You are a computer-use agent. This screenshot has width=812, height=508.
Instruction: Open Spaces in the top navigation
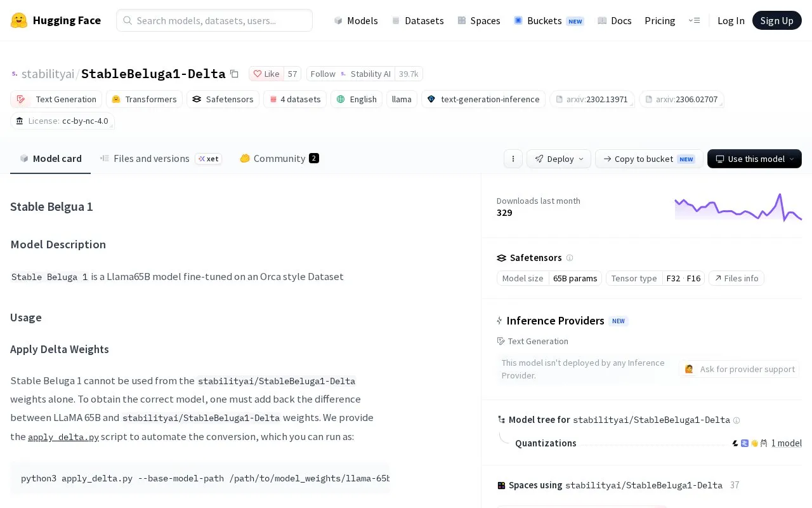pyautogui.click(x=479, y=20)
